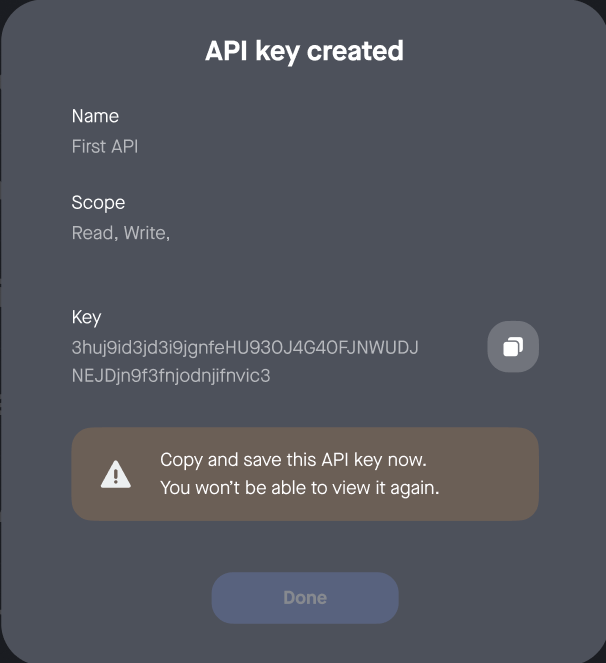
Task: Click the Name field label
Action: 95,116
